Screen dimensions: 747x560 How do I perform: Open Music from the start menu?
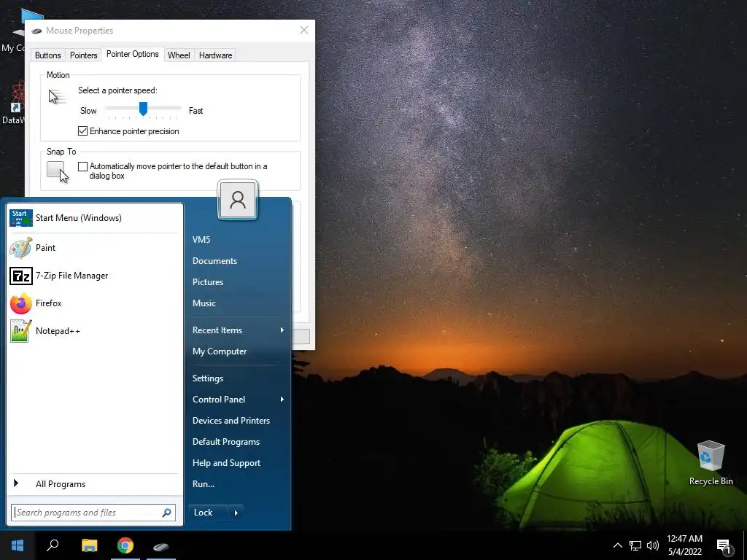click(204, 303)
